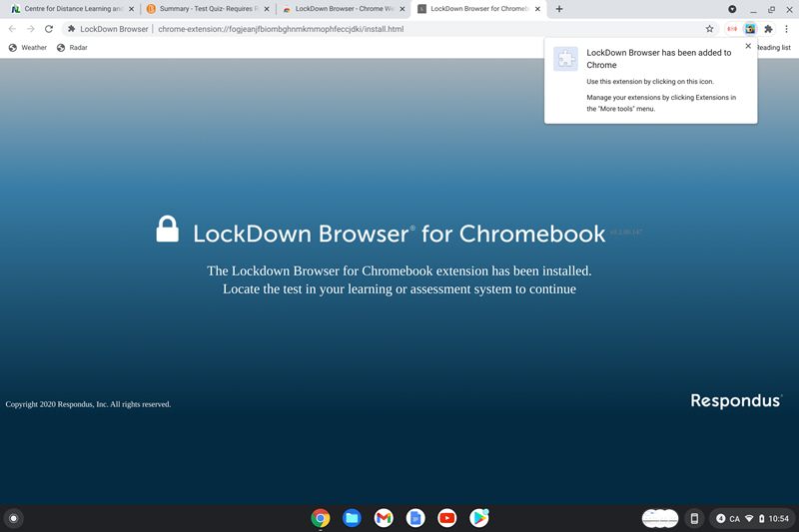Click the Copyright 2020 Respondus text

click(88, 404)
